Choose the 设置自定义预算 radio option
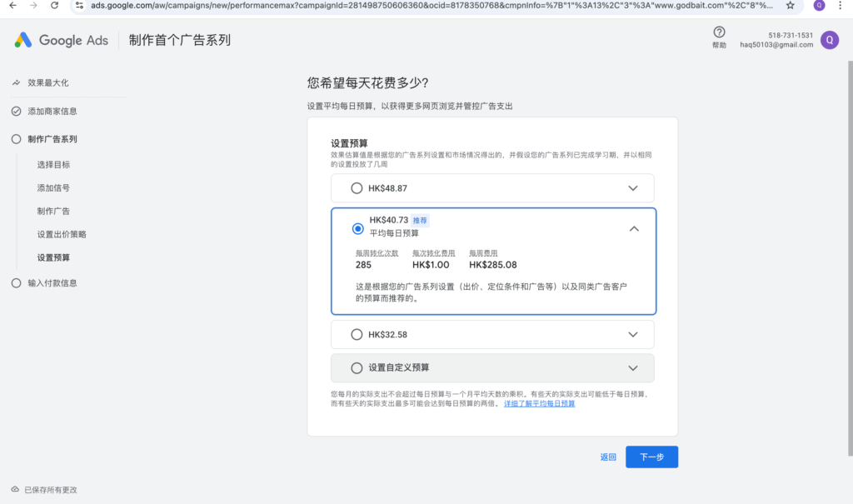 (x=357, y=367)
